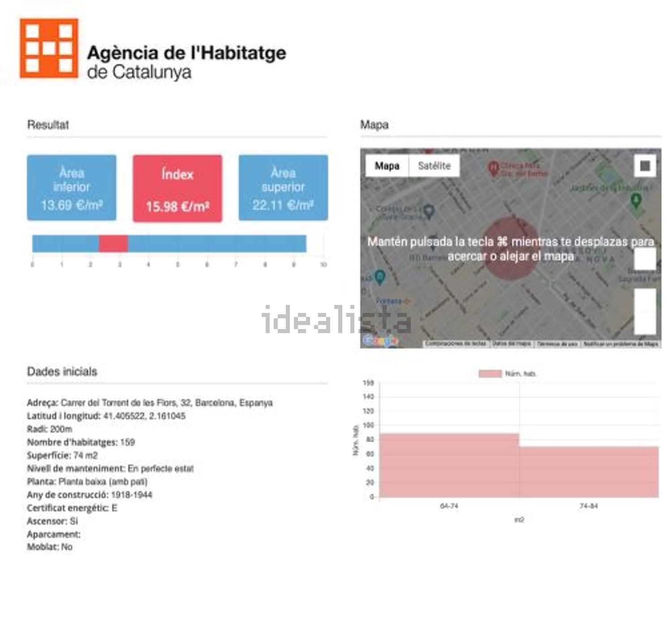
Task: Click the red radius circle on the map
Action: tap(511, 248)
